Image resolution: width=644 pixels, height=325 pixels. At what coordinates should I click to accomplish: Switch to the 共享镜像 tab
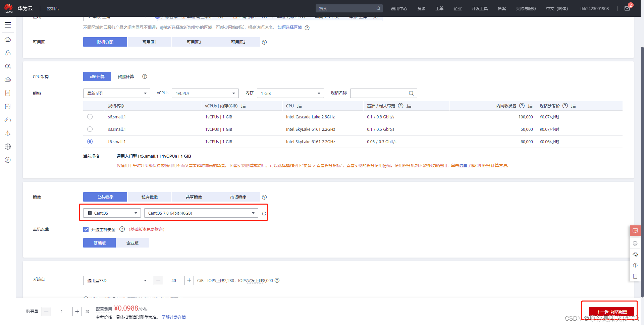pos(194,197)
